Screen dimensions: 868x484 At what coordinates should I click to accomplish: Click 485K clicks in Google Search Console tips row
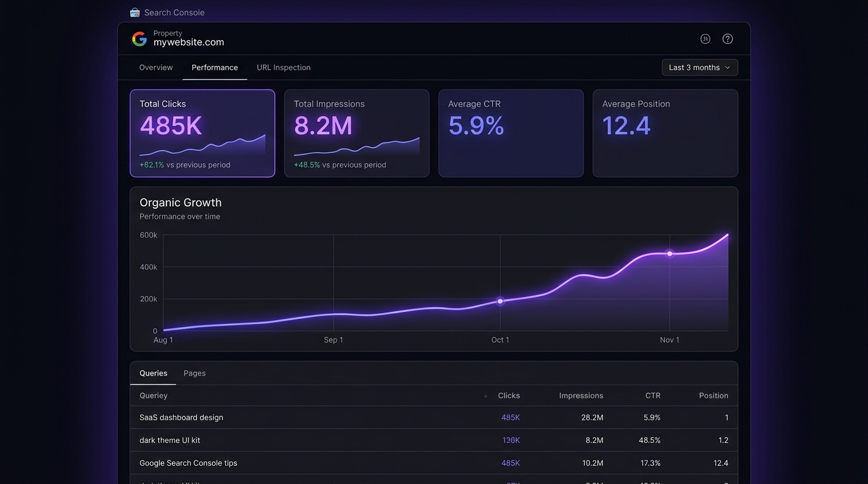tap(510, 463)
